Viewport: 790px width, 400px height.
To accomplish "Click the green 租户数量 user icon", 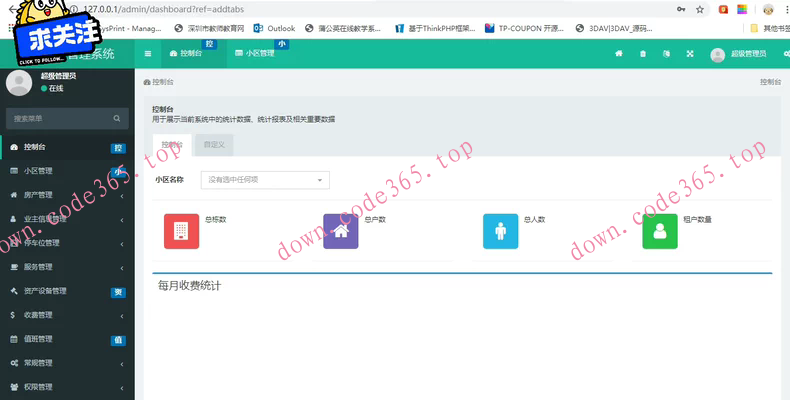I will point(660,231).
